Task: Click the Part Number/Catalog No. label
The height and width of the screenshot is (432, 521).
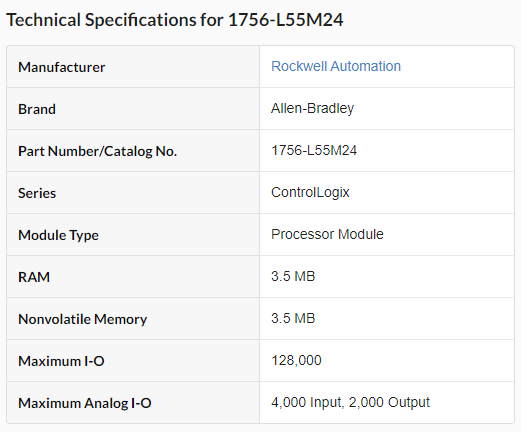Action: [x=97, y=151]
